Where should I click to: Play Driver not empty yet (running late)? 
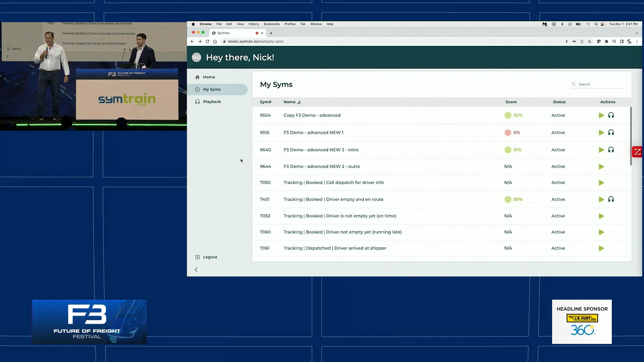point(601,232)
